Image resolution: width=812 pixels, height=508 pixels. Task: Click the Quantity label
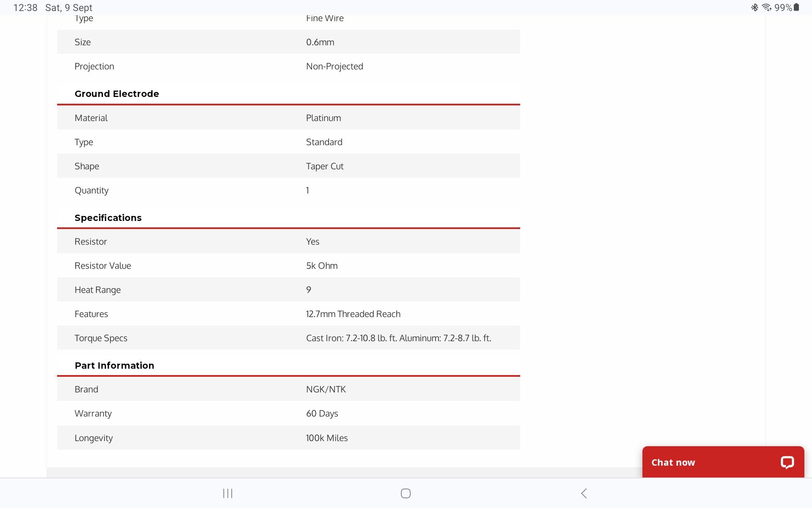click(x=91, y=190)
